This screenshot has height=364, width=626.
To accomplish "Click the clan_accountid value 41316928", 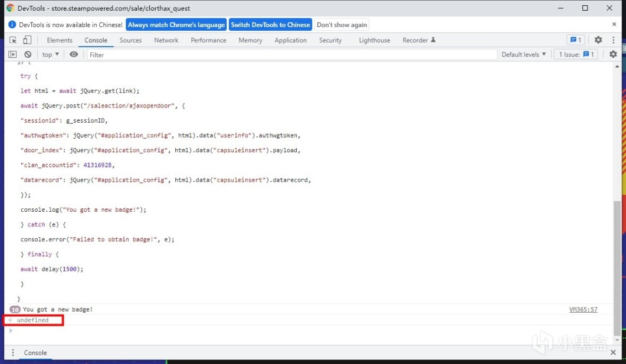I will (x=97, y=165).
